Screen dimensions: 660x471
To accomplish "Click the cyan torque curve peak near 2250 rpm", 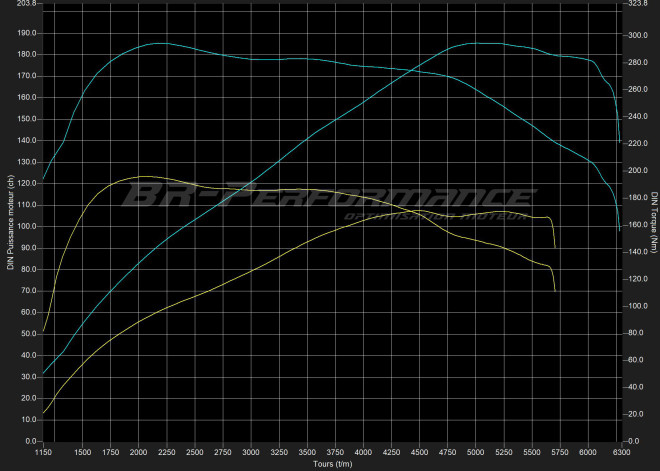I will [x=160, y=43].
